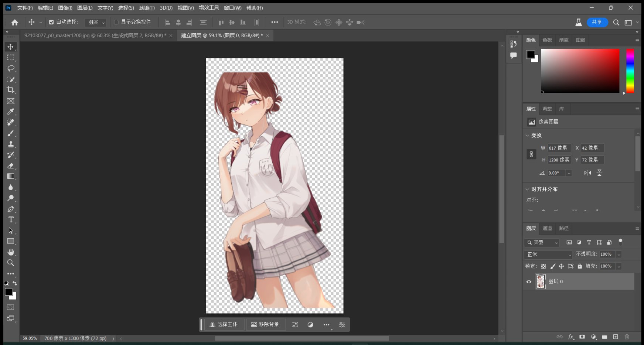This screenshot has width=644, height=345.
Task: Open the 填充 fill dropdown arrow
Action: click(619, 266)
